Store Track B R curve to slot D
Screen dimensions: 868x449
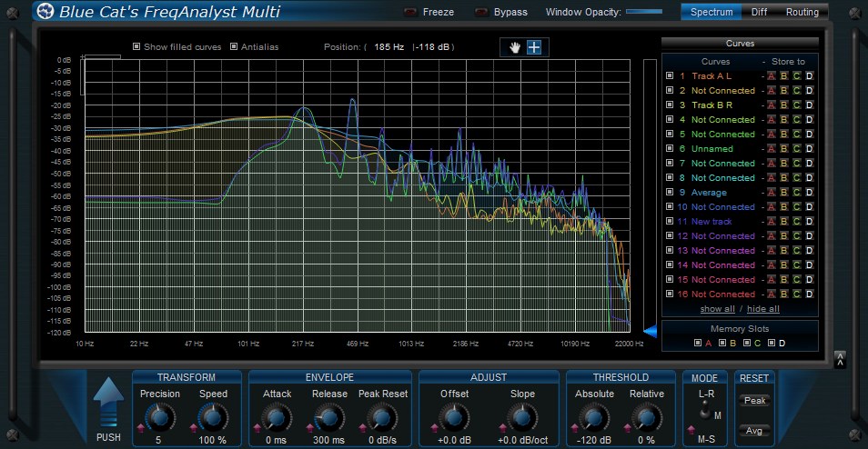[810, 105]
